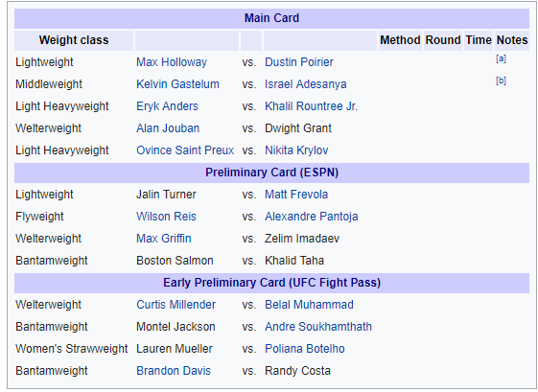Viewport: 538px width, 392px height.
Task: Click the Wilson Reis link
Action: click(166, 217)
